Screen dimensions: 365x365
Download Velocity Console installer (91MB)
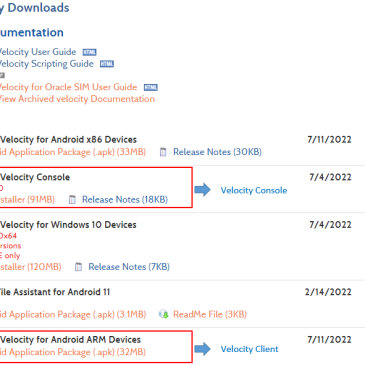pos(27,200)
